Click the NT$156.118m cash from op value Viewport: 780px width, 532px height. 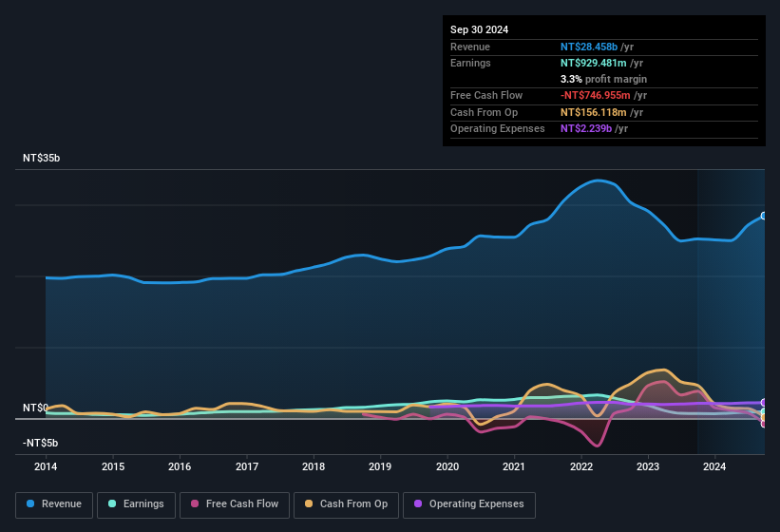pyautogui.click(x=594, y=112)
